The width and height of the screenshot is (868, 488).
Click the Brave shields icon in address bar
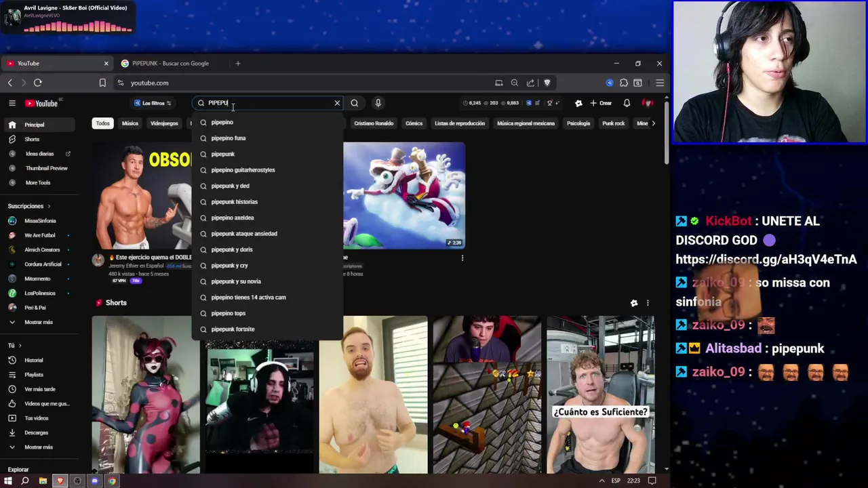pos(547,83)
